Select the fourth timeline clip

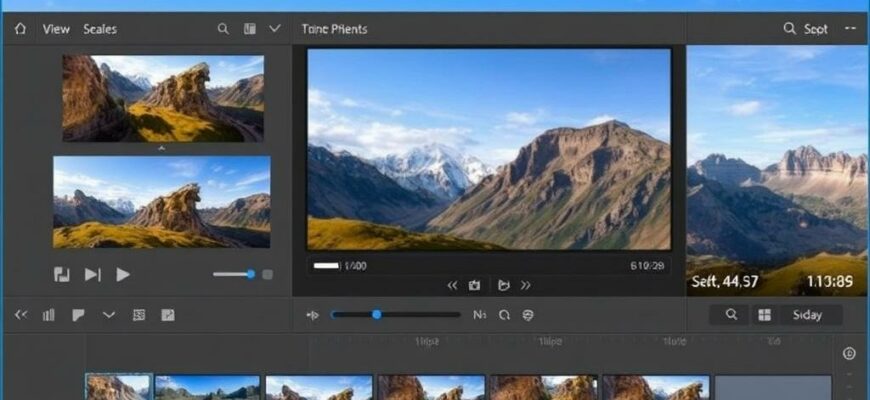(432, 388)
